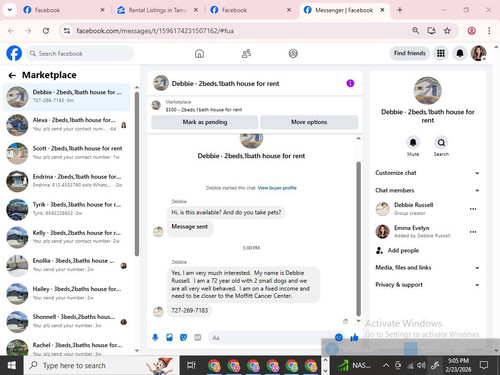
Task: Focus the Search Facebook field
Action: pos(80,53)
